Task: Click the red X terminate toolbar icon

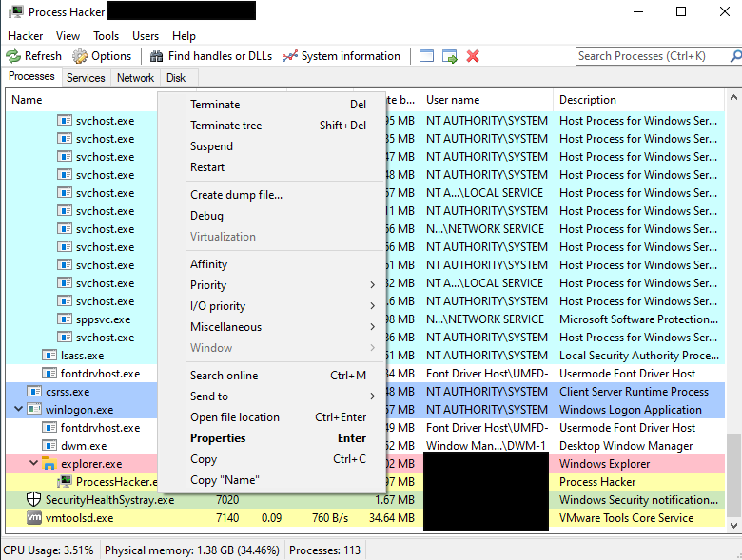Action: (473, 56)
